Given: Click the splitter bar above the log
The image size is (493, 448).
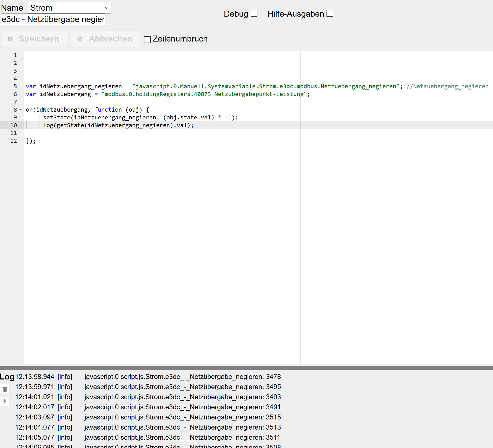Looking at the screenshot, I should tap(246, 368).
